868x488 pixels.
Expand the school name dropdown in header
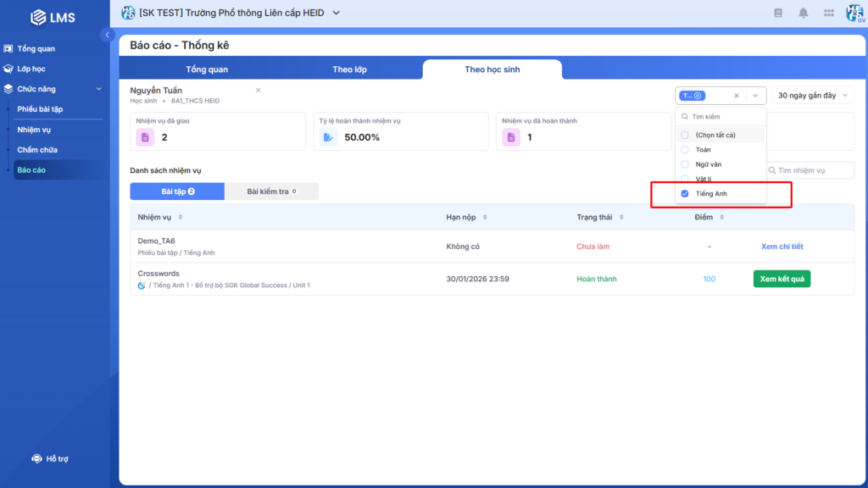click(x=337, y=13)
